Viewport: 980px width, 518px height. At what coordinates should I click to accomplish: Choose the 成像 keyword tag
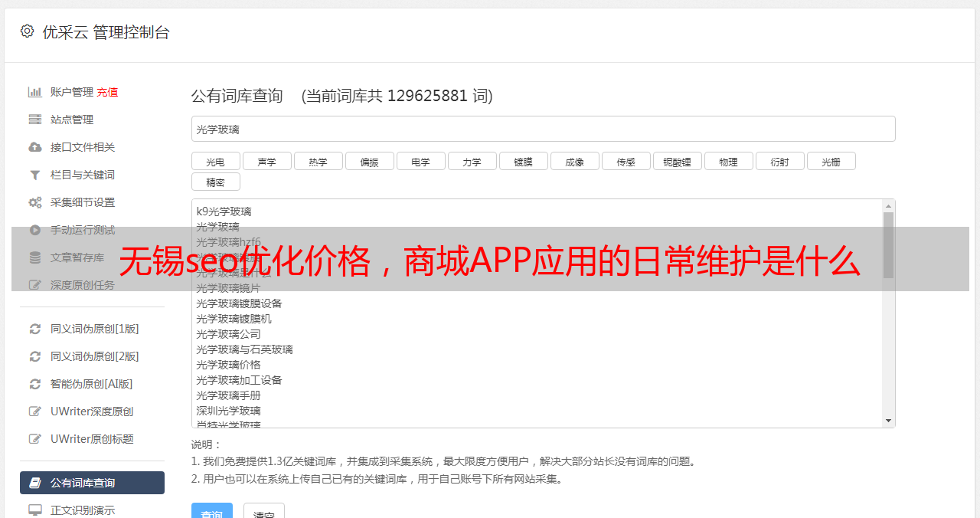click(x=575, y=161)
